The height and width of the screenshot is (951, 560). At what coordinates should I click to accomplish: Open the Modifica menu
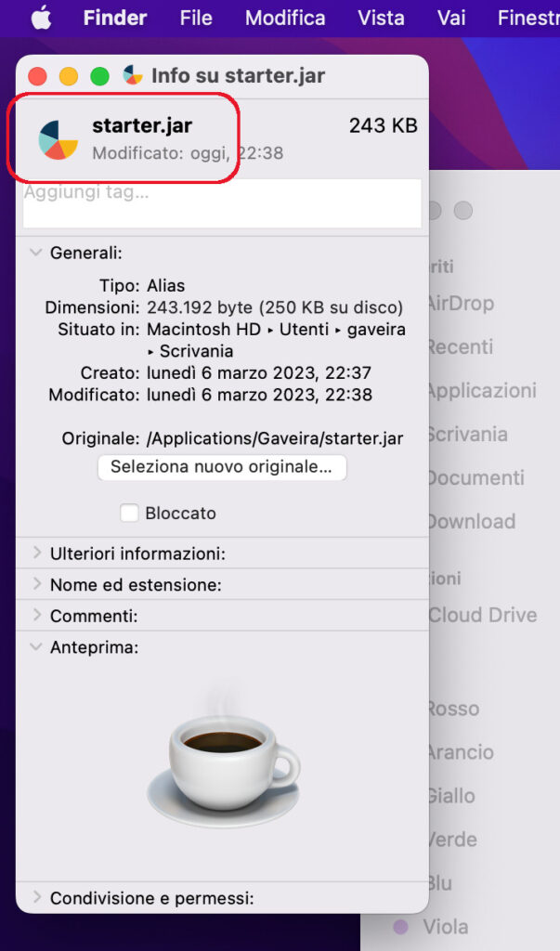point(285,19)
